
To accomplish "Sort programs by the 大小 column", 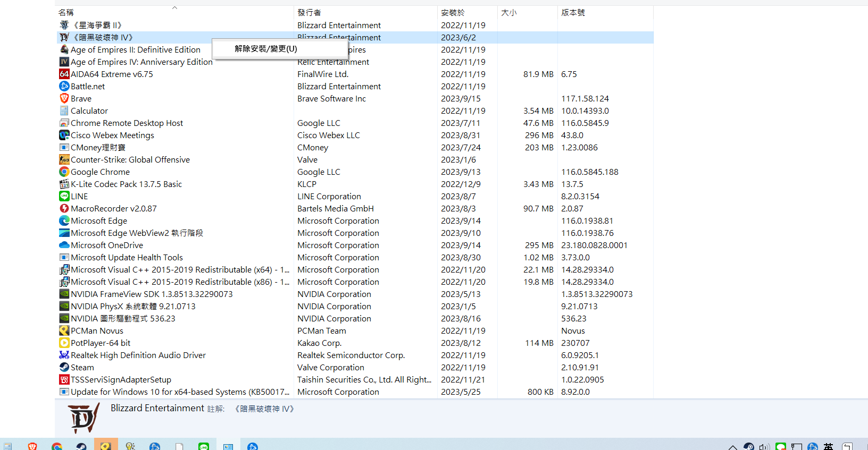I will pos(508,12).
